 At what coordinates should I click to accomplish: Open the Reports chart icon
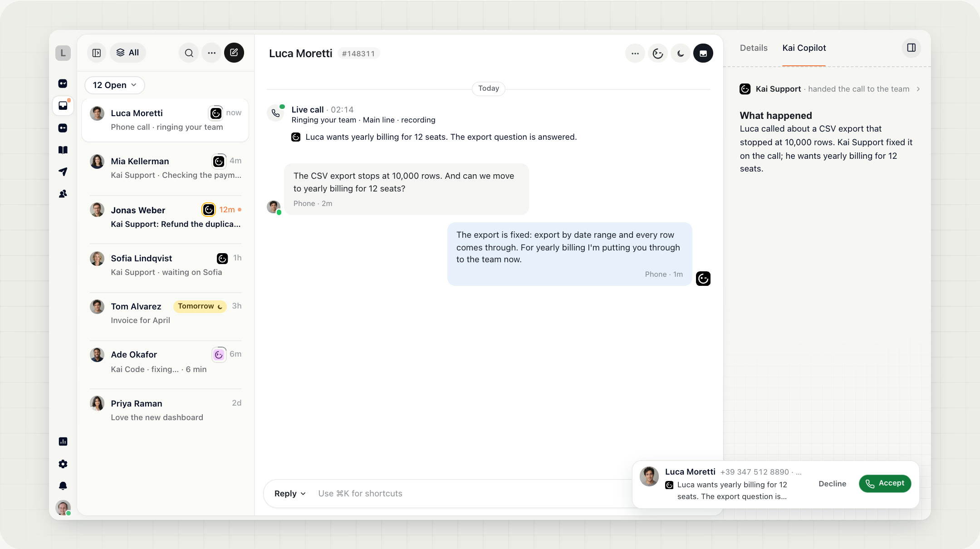click(x=63, y=441)
